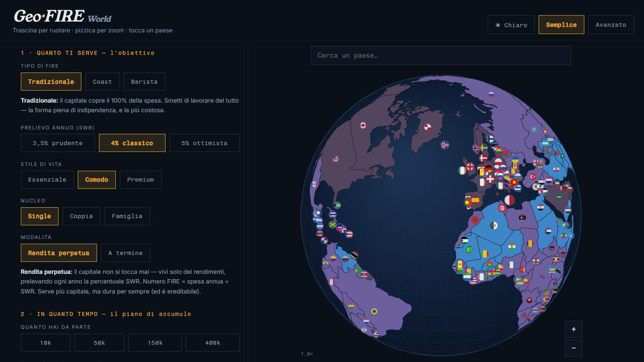Viewport: 644px width, 362px height.
Task: Select Single household
Action: click(40, 216)
